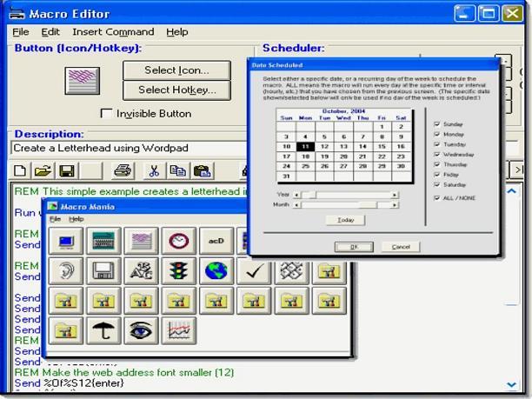Uncheck the Saturday checkbox
This screenshot has height=399, width=532.
(x=437, y=185)
